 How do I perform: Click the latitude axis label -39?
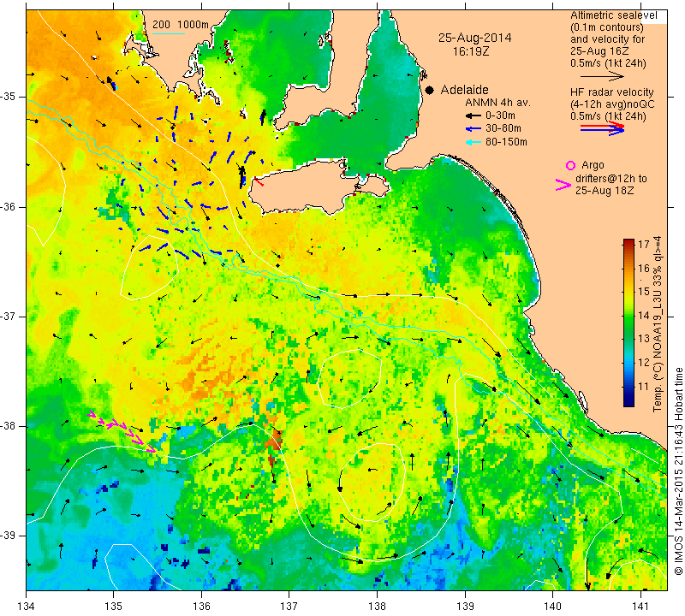[x=9, y=536]
